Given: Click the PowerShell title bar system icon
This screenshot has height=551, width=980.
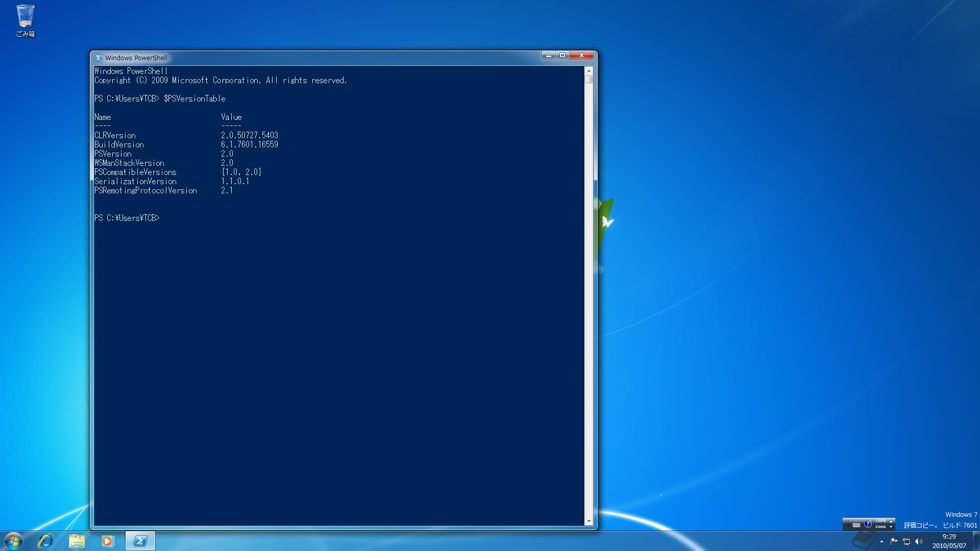Looking at the screenshot, I should pos(99,58).
